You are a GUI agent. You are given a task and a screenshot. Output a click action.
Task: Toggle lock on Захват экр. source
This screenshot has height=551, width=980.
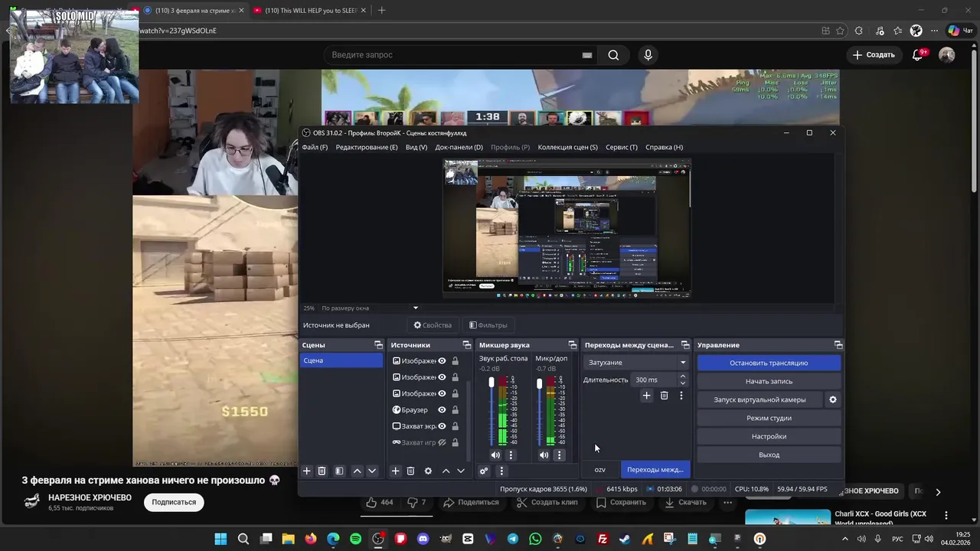pos(456,426)
